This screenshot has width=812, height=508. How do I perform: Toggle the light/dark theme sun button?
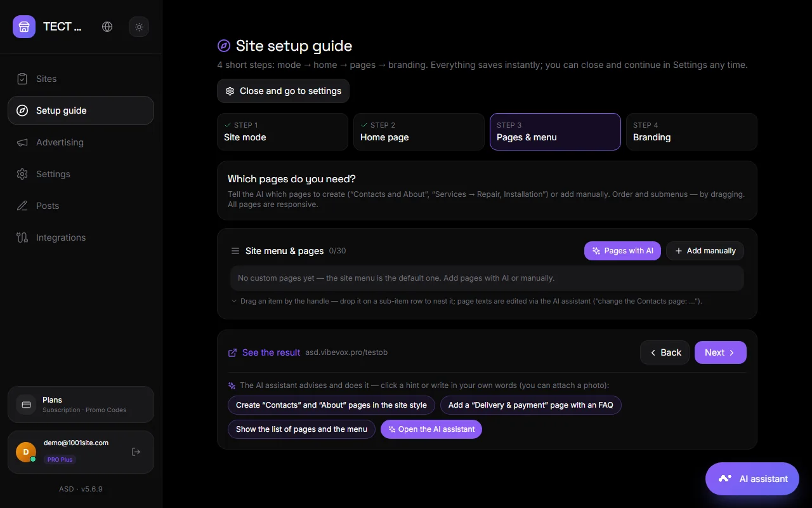coord(139,27)
